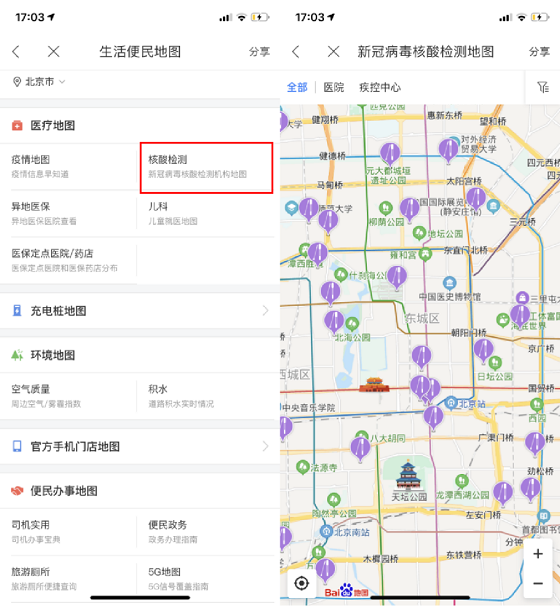
Task: Open 积水 road flooding entry
Action: (x=206, y=396)
